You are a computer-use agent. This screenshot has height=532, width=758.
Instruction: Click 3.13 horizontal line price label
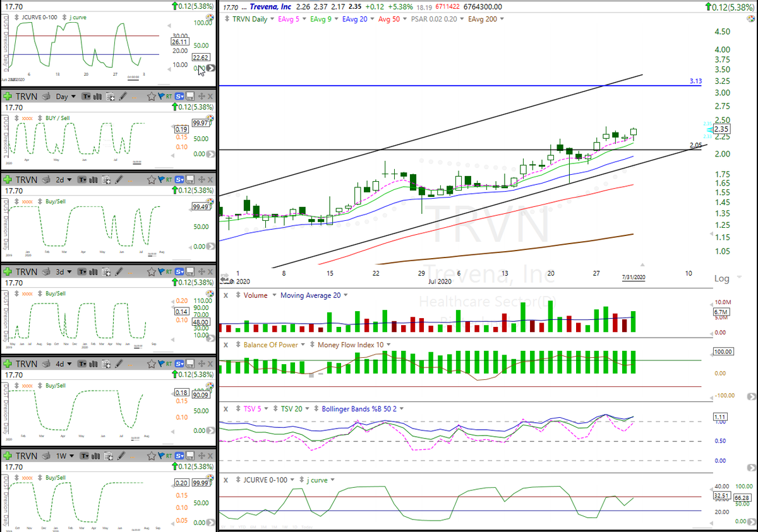(697, 81)
